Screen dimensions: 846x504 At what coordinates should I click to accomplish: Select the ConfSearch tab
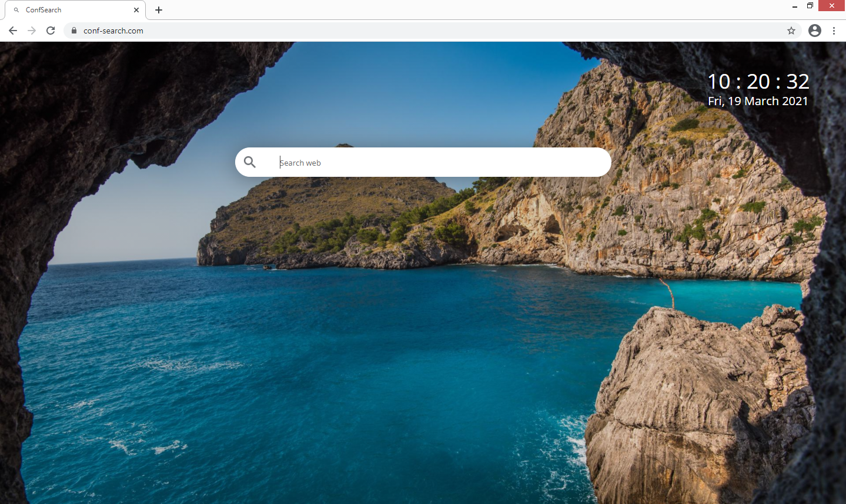click(x=75, y=10)
